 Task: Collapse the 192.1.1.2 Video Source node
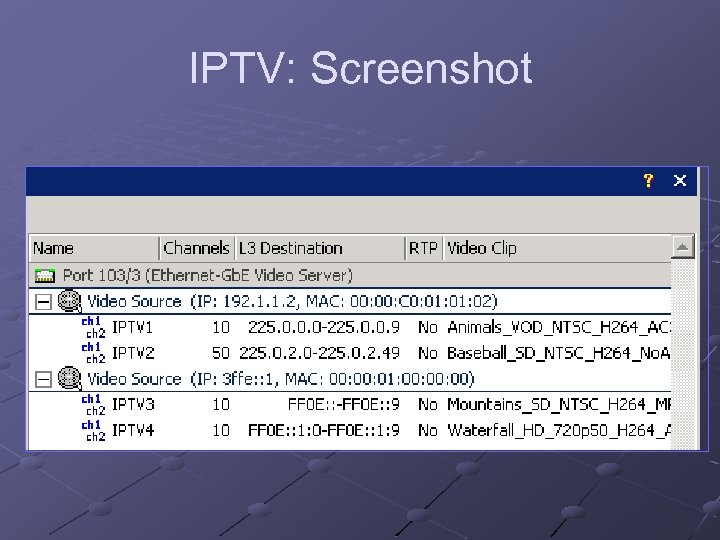click(42, 301)
